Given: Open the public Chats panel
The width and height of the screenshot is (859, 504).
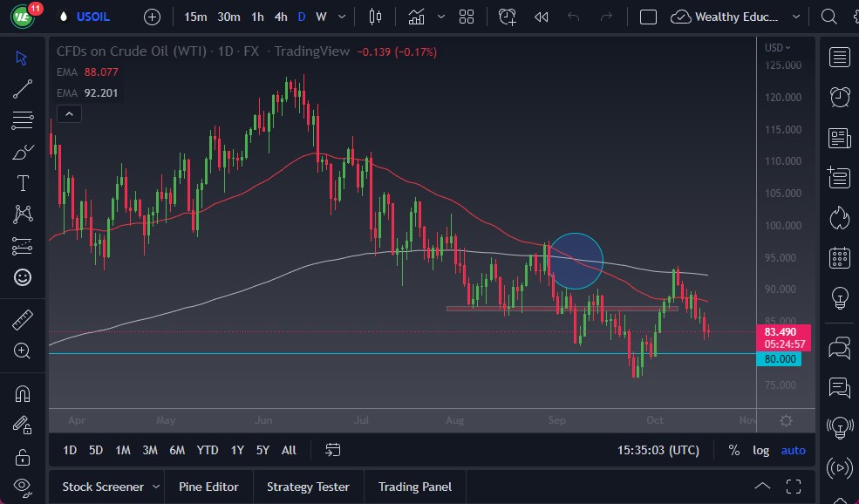Looking at the screenshot, I should [839, 347].
